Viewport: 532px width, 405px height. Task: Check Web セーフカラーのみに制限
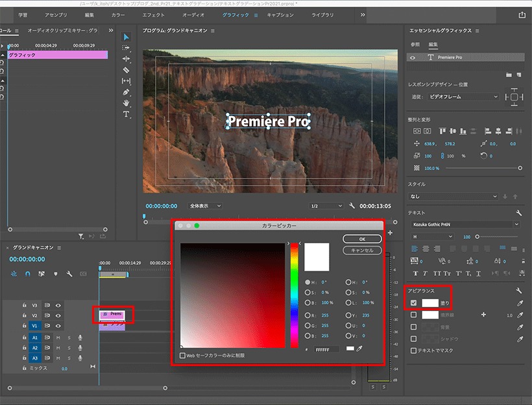click(x=182, y=356)
